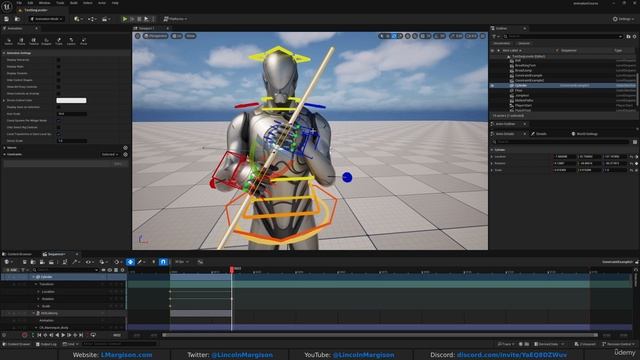Open the Output Log from status bar
This screenshot has height=360, width=640.
click(46, 344)
